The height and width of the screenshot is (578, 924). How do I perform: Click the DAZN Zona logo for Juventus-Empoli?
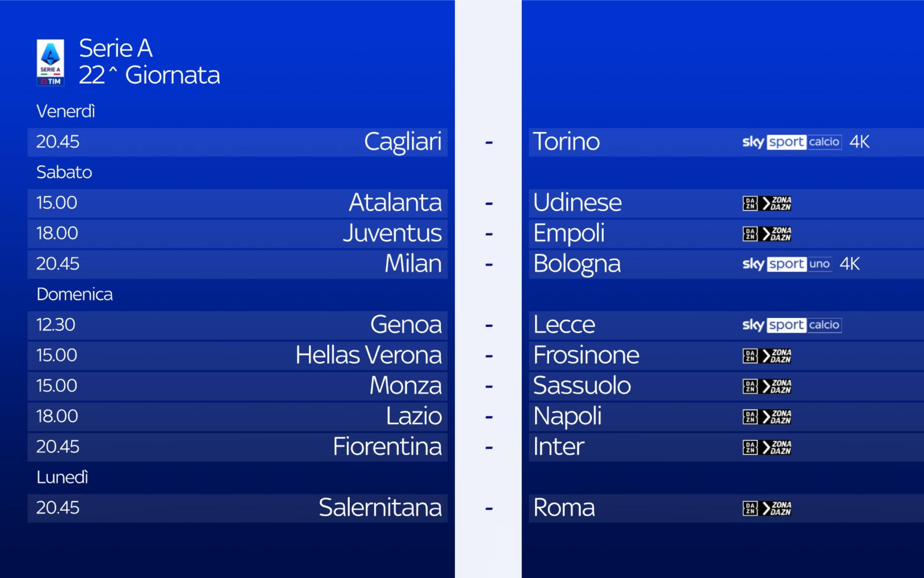(x=767, y=234)
